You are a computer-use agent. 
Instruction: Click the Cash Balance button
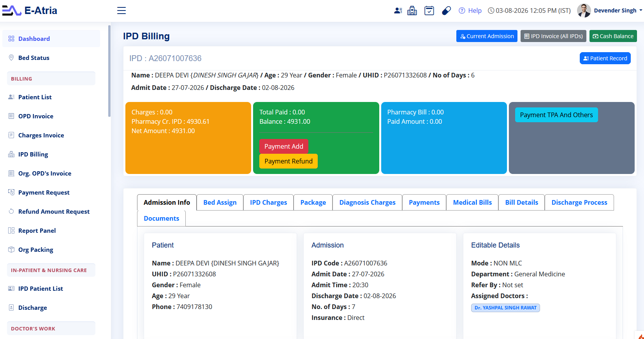613,36
